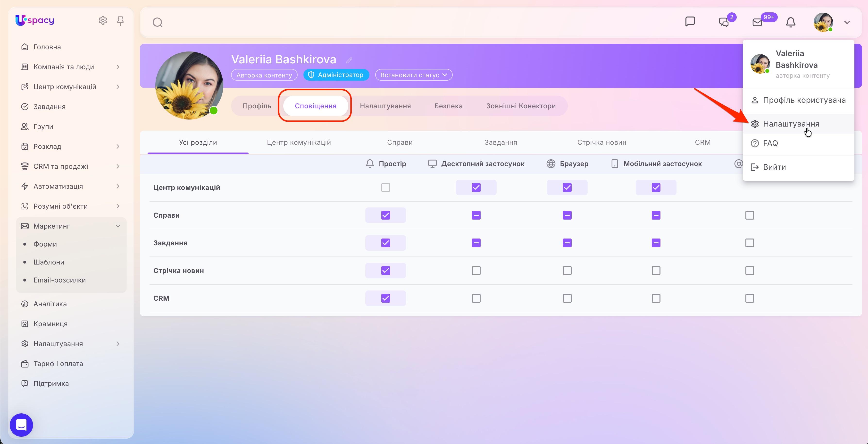Check Простір for Центр комунікацій row
The image size is (868, 444).
[385, 188]
